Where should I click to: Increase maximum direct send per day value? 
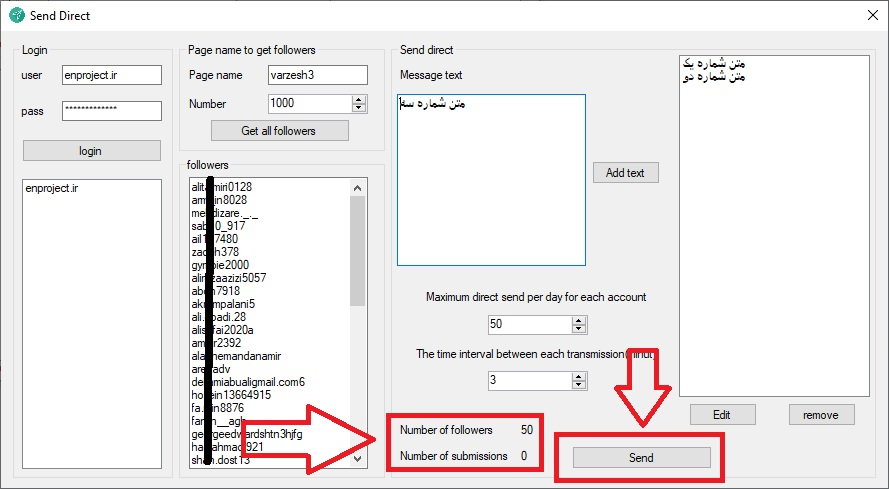click(x=578, y=320)
